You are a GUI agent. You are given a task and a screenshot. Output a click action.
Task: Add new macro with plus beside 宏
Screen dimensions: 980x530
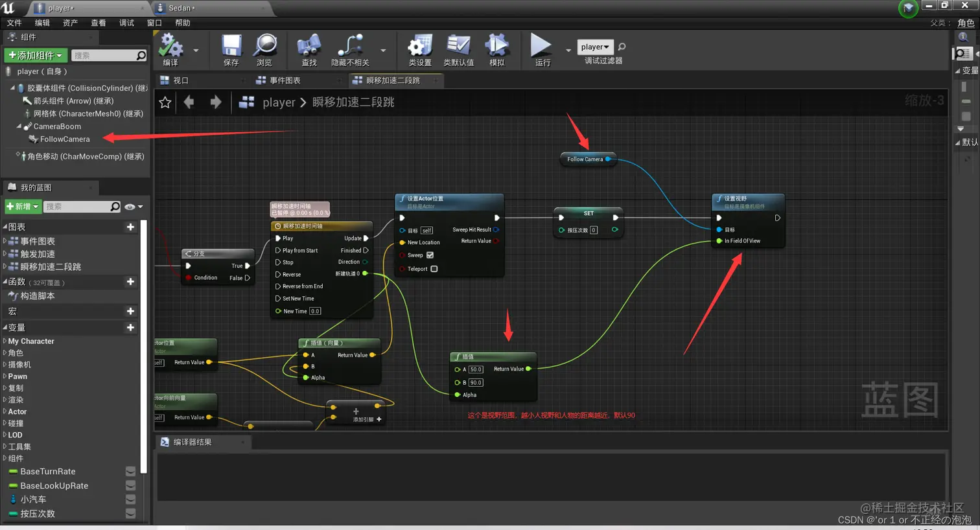click(x=130, y=311)
